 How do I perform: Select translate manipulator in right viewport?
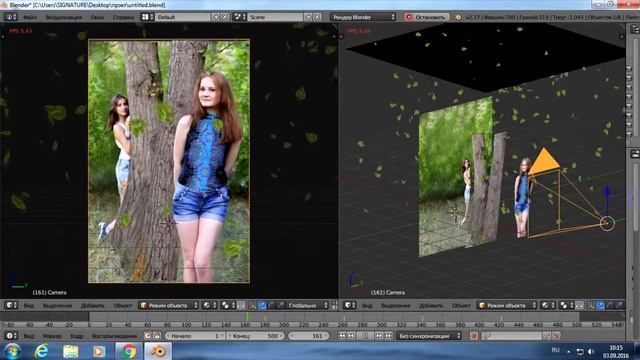(600, 305)
